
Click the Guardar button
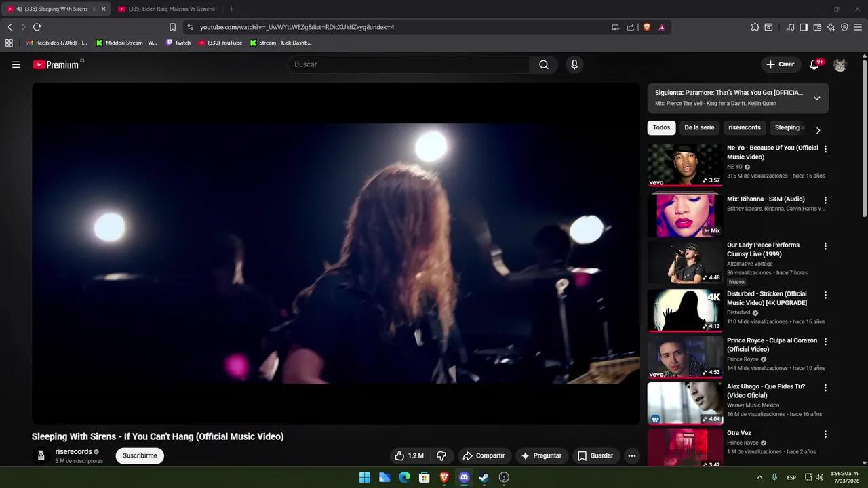[x=595, y=455]
